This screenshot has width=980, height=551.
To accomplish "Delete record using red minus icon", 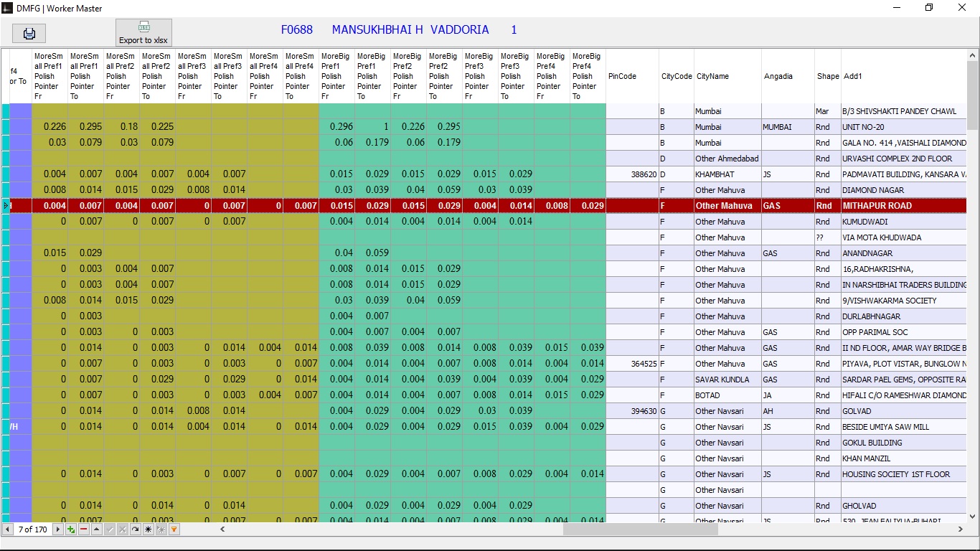I will tap(84, 529).
